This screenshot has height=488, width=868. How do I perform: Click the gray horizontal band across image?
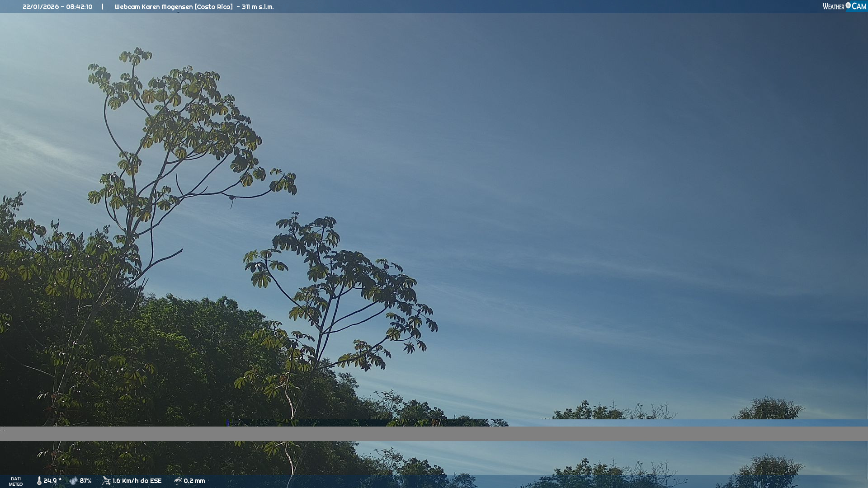[434, 434]
